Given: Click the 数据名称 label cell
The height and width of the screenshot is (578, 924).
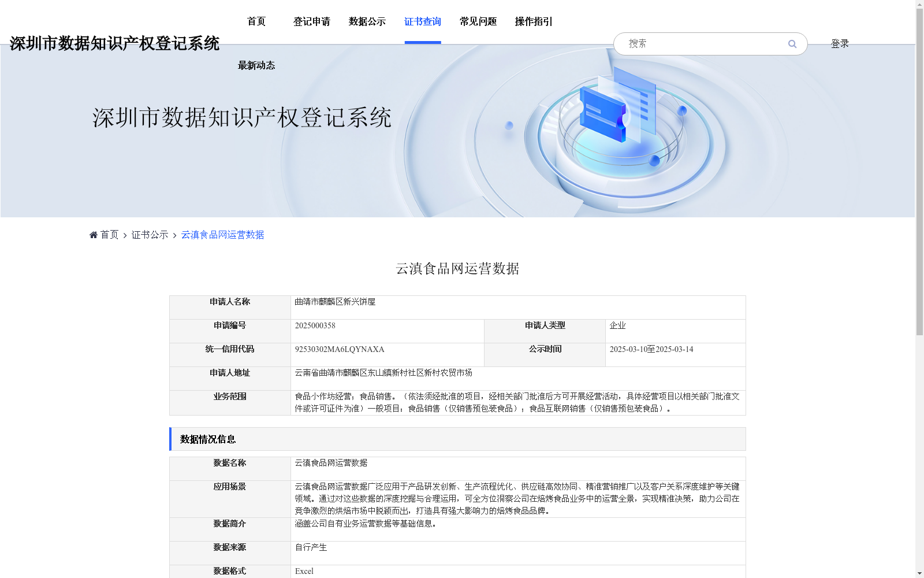Looking at the screenshot, I should pyautogui.click(x=230, y=469).
